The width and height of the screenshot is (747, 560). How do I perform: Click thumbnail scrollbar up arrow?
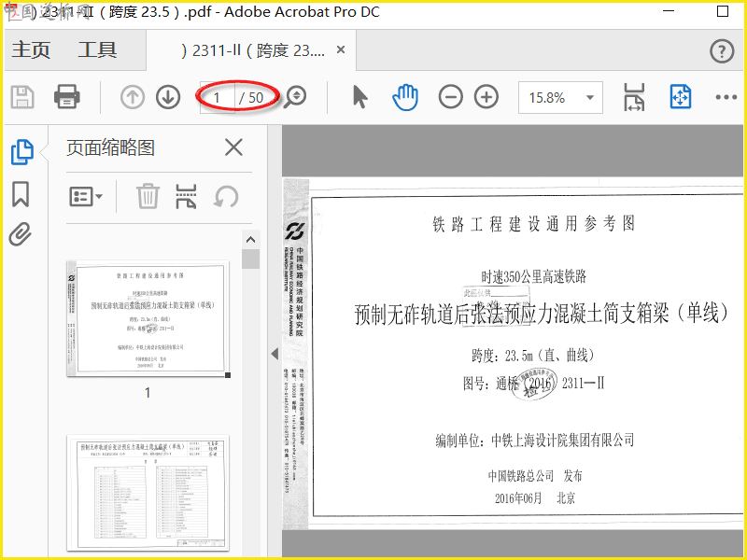tap(250, 240)
